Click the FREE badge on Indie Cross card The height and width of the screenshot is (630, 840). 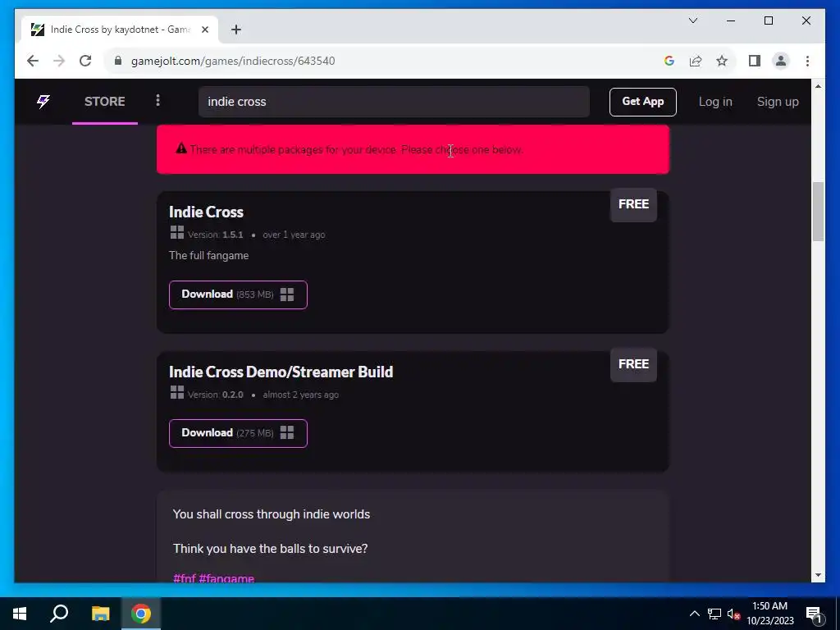(633, 204)
